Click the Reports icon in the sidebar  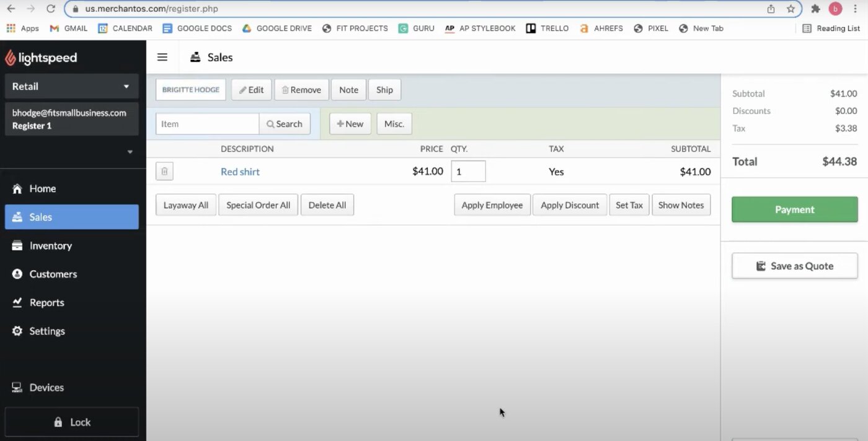tap(17, 302)
